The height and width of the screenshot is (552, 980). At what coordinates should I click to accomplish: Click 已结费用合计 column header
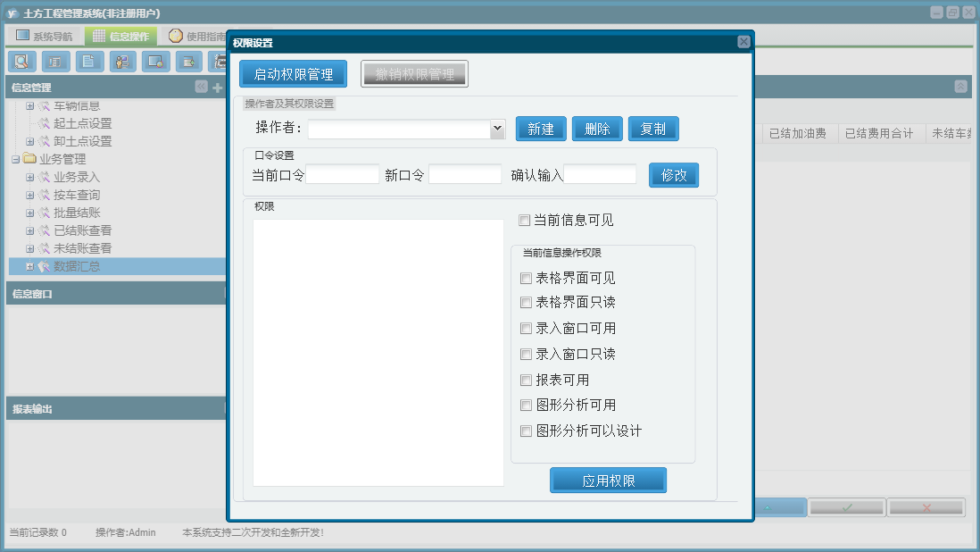880,133
